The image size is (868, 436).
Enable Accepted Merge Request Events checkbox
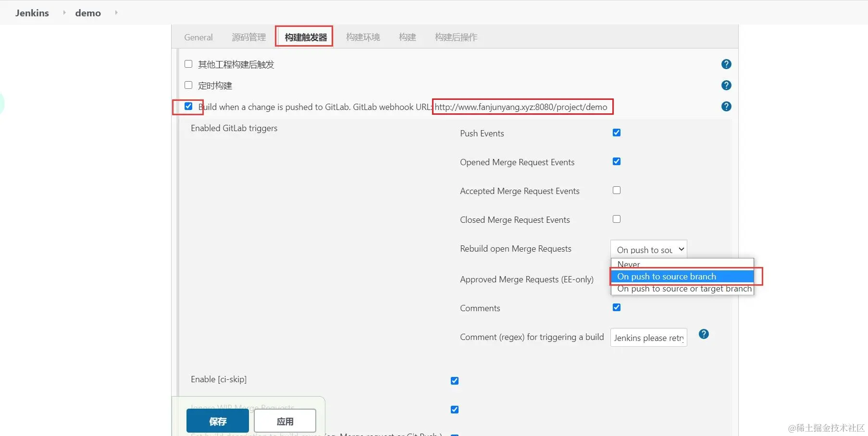617,190
